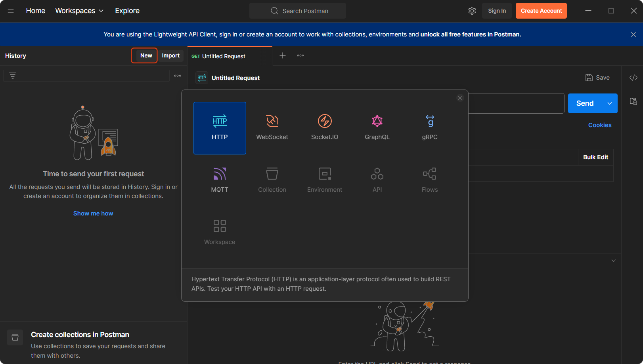The width and height of the screenshot is (643, 364).
Task: Select the GraphQL request option
Action: coord(377,128)
